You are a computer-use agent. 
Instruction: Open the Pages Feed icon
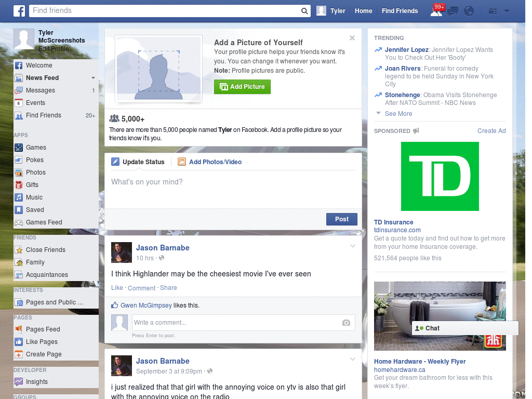[x=19, y=329]
